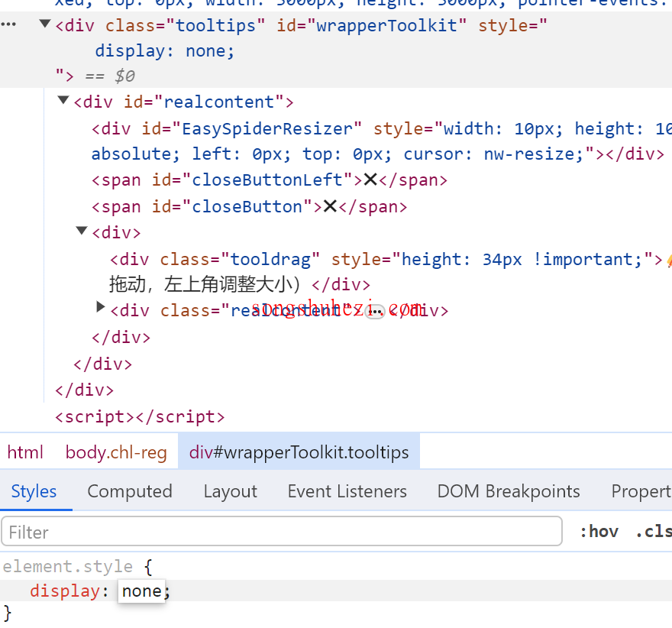
Task: Select div#wrapperToolkit.tooltips breadcrumb
Action: click(299, 452)
